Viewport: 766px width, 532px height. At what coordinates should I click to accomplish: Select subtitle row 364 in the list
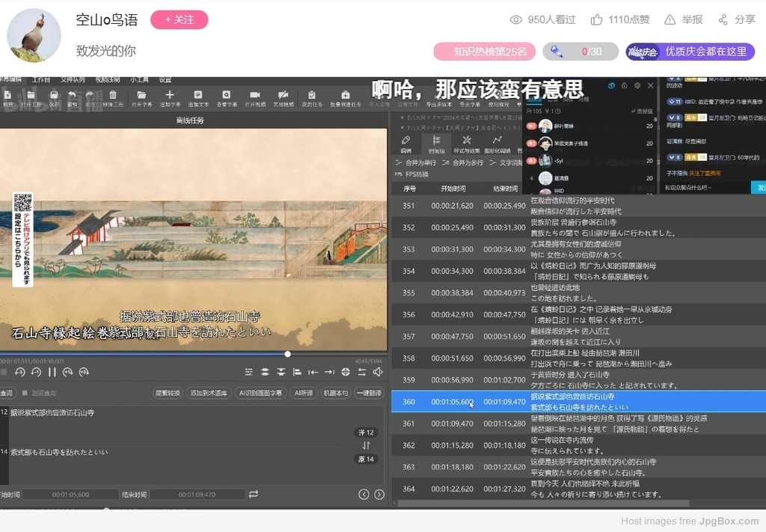(x=578, y=489)
